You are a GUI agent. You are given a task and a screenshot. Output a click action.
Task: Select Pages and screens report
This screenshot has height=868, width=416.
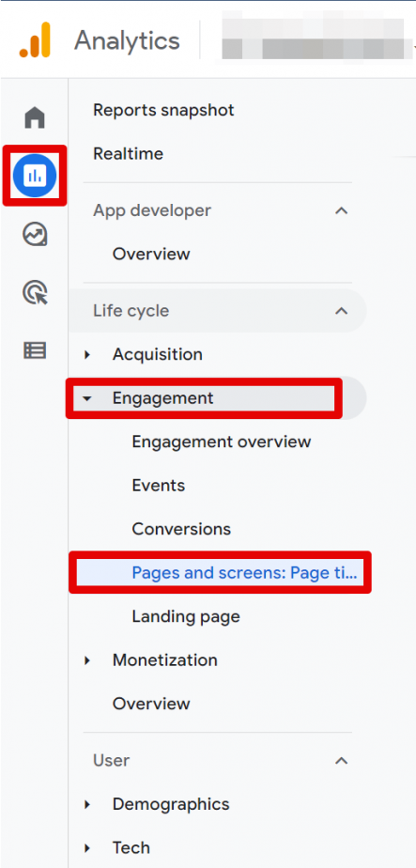(220, 572)
